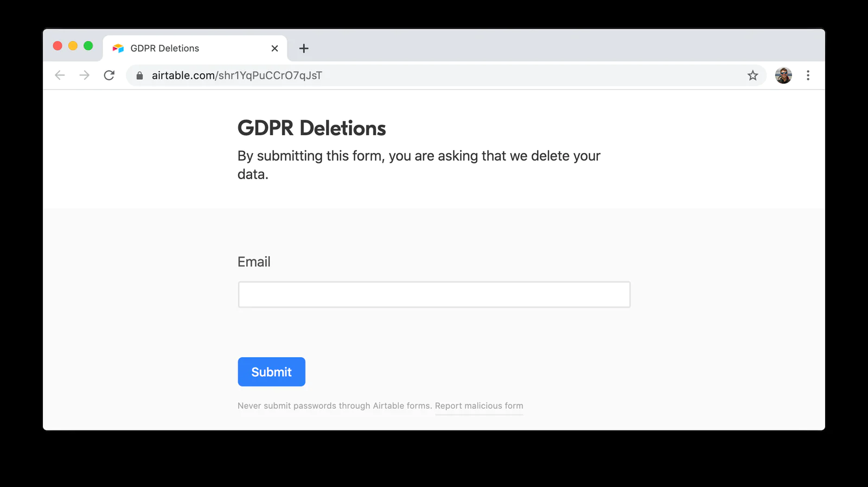Maximize the window with the green button

click(87, 46)
